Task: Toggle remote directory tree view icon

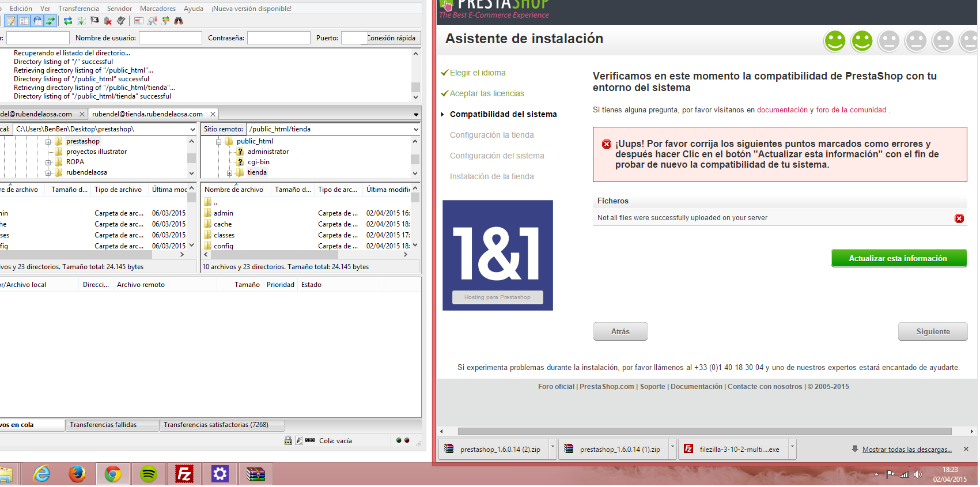Action: coord(37,21)
